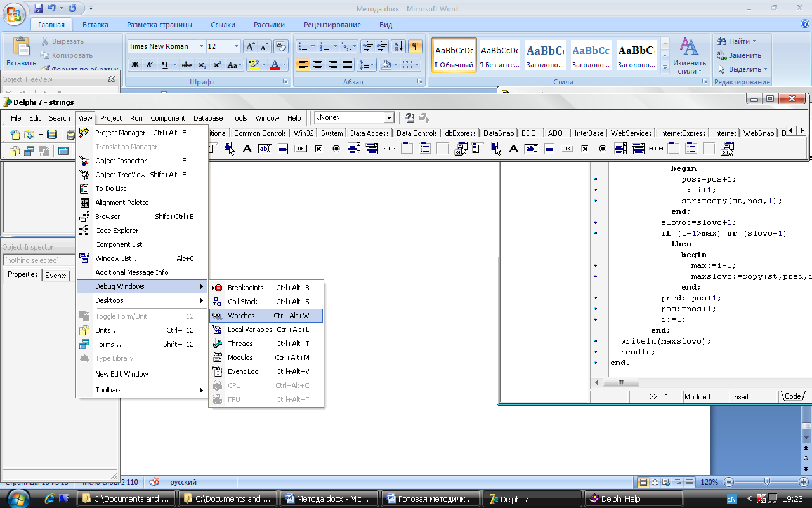Expand the Desktops submenu
Screen dimensions: 812x508
[x=143, y=300]
